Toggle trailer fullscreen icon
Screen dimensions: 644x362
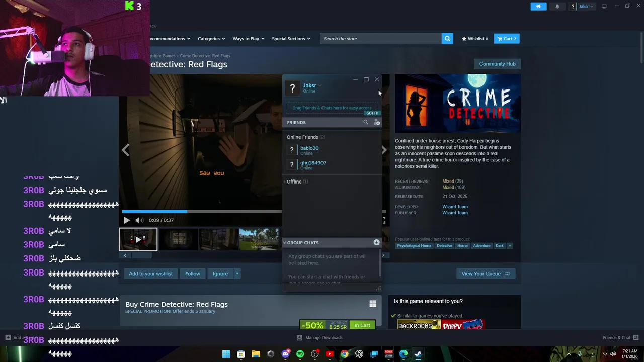384,220
